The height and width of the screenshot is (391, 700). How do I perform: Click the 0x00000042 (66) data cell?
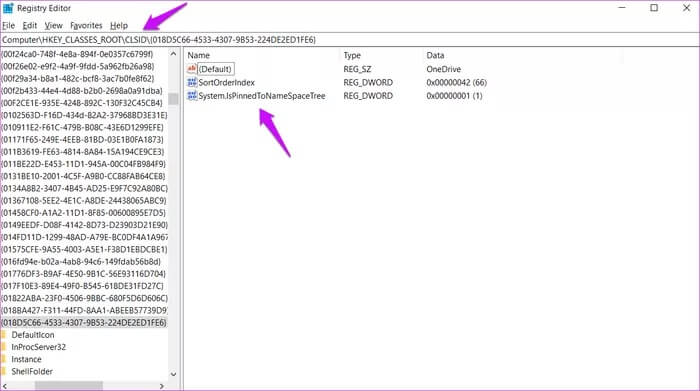tap(456, 83)
